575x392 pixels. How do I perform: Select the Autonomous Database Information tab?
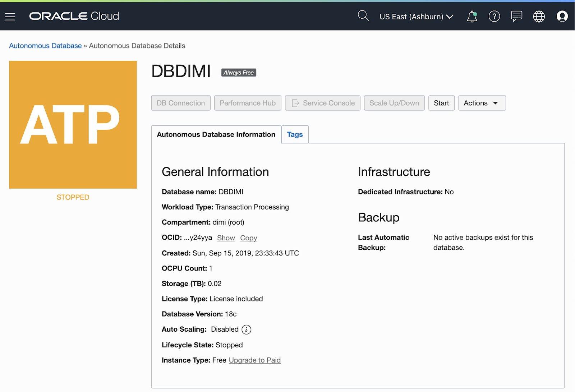point(216,134)
